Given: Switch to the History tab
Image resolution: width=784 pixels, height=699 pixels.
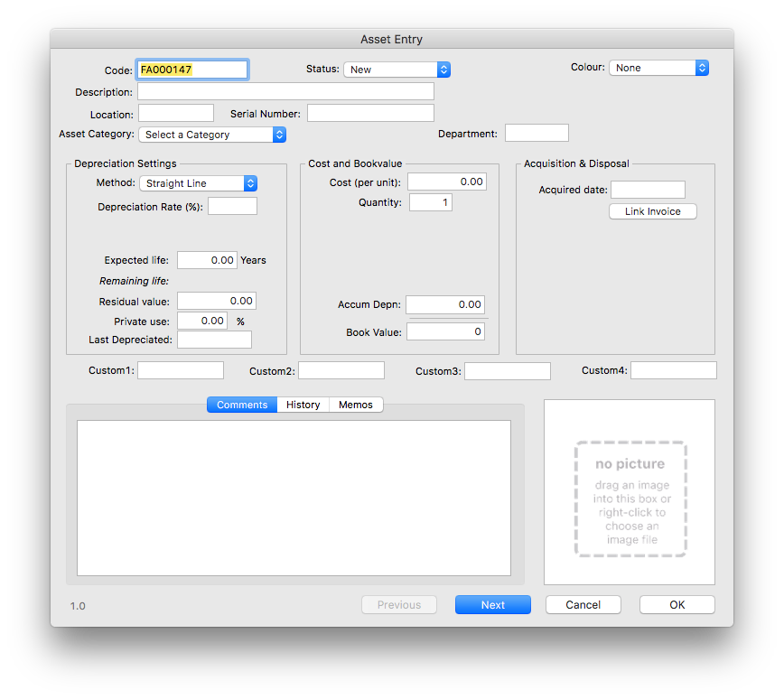Looking at the screenshot, I should (303, 405).
